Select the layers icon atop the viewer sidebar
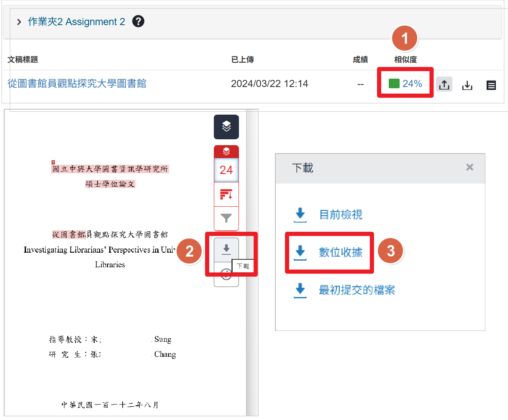 click(x=226, y=127)
